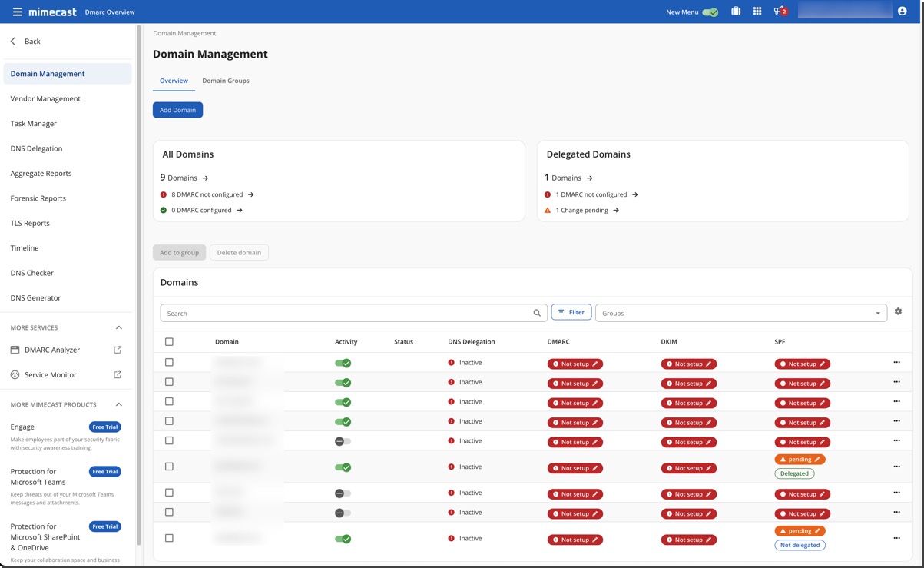Follow arrow beside 8 DMARC not configured
This screenshot has height=568, width=924.
tap(251, 194)
